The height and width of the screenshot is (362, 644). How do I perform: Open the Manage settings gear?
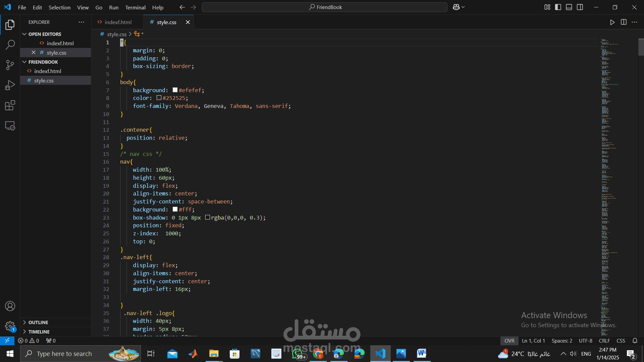point(10,326)
